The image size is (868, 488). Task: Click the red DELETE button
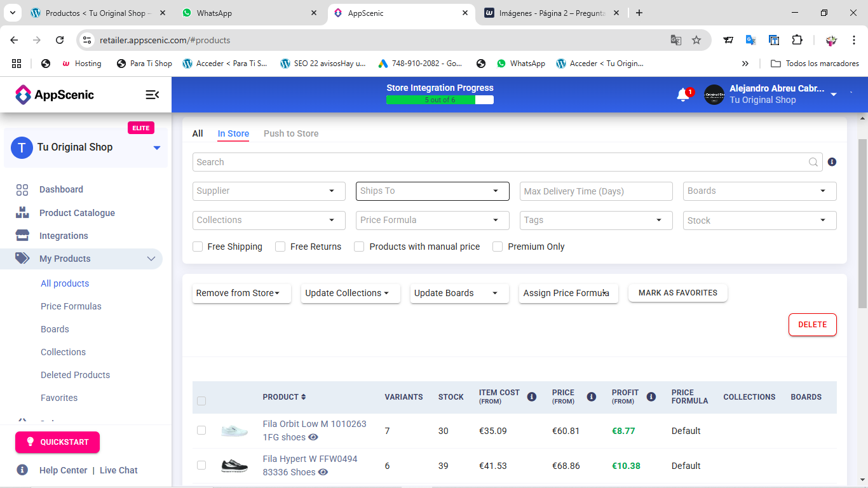click(x=813, y=325)
